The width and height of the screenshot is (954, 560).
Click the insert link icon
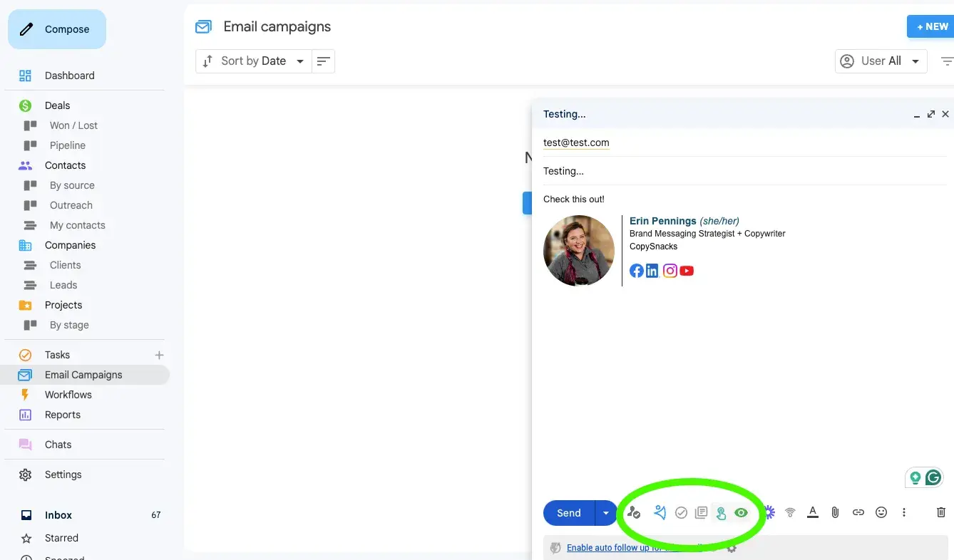pos(858,512)
